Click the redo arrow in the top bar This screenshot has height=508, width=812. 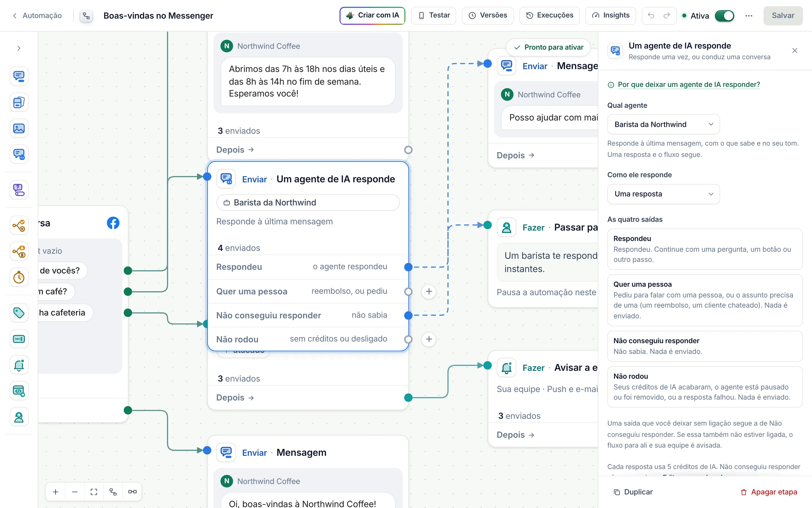667,16
